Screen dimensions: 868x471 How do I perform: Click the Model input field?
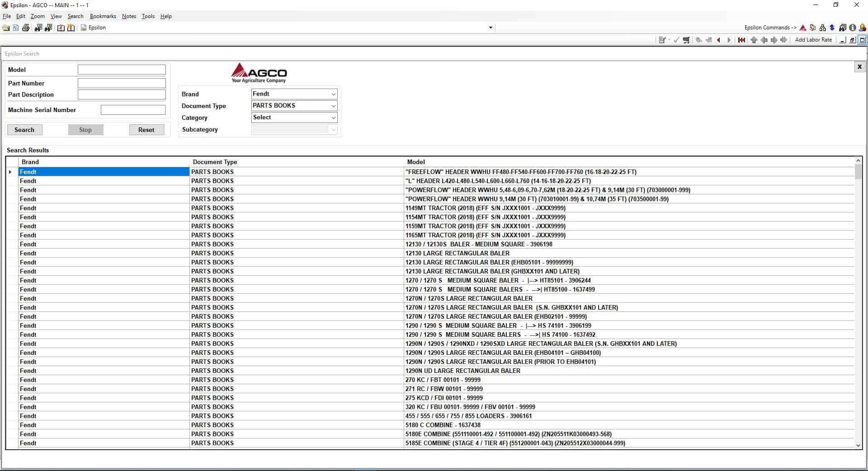[x=122, y=70]
